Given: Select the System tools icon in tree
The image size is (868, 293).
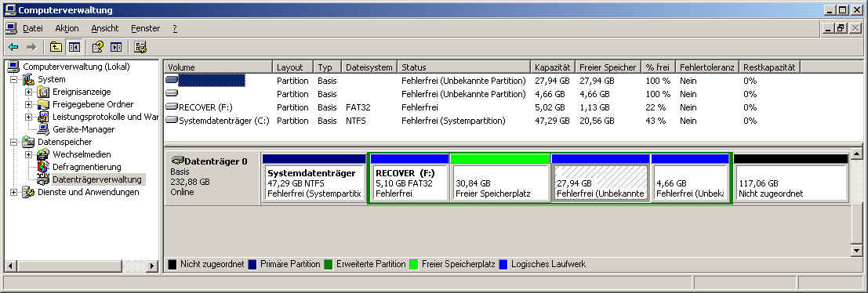Looking at the screenshot, I should click(28, 80).
